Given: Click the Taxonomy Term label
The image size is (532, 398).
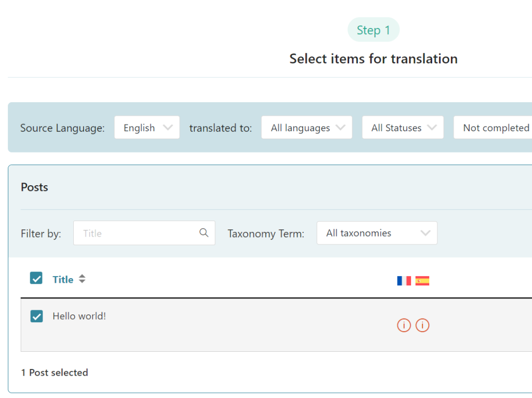Looking at the screenshot, I should (265, 234).
